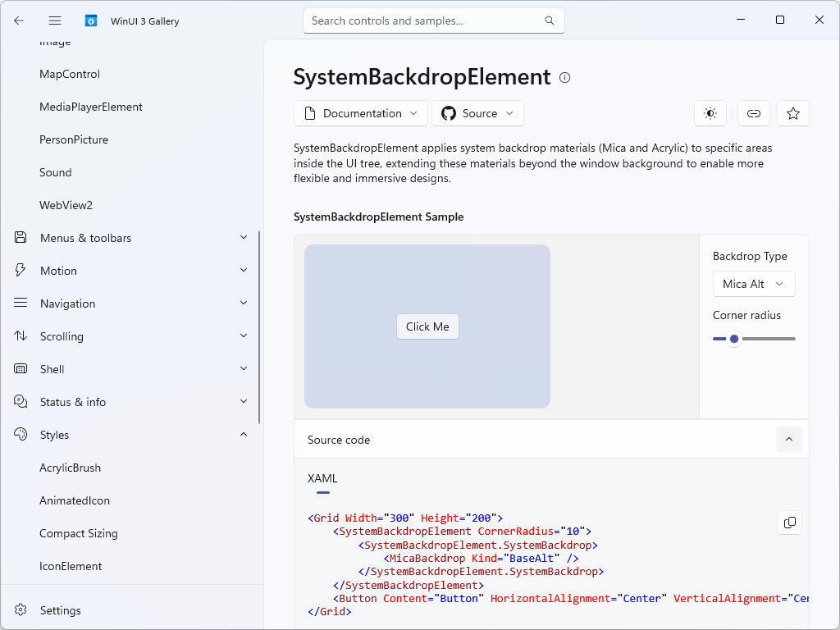840x630 pixels.
Task: Expand the Navigation category chevron
Action: coord(244,304)
